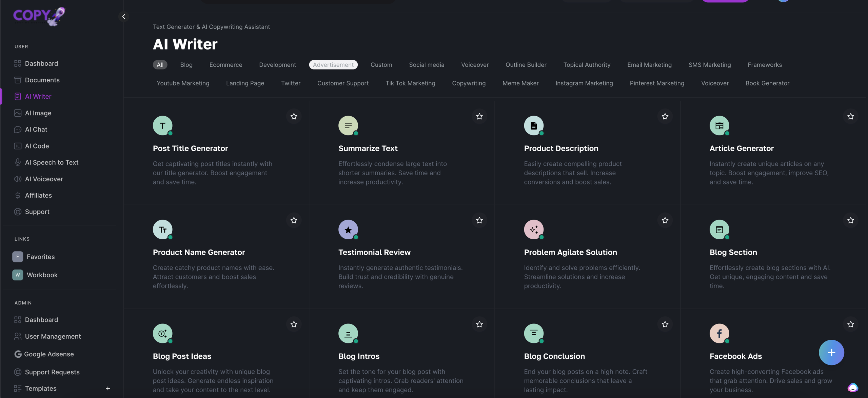Screen dimensions: 868x398
Task: Click Documents in the sidebar
Action: pyautogui.click(x=42, y=80)
